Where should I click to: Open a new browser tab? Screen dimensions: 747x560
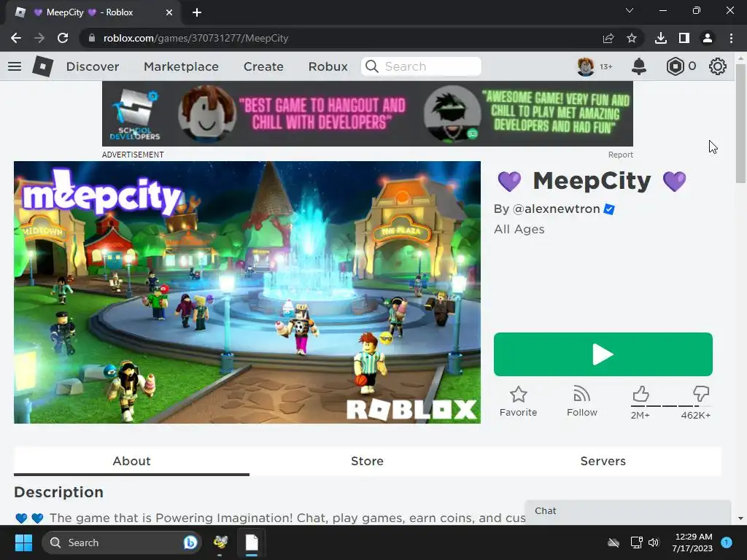(x=197, y=12)
